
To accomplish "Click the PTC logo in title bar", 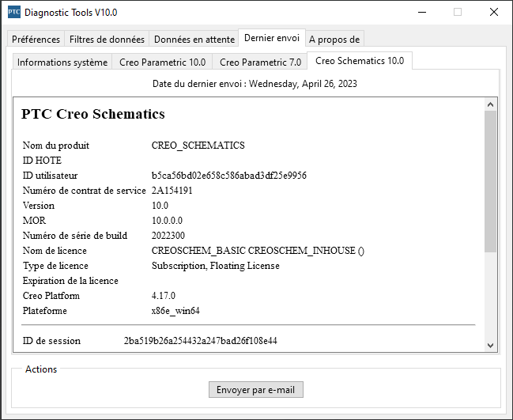I will coord(14,12).
